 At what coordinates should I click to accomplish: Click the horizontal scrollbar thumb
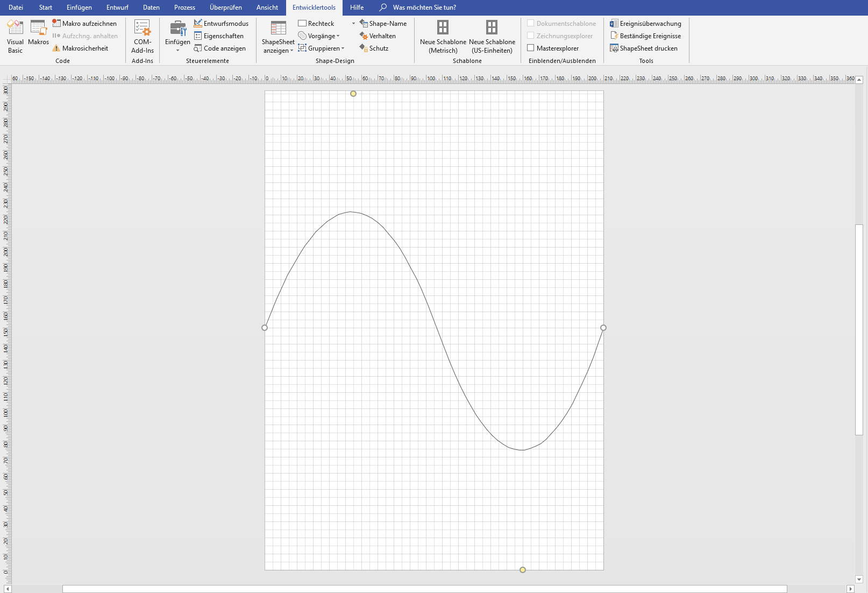point(425,589)
